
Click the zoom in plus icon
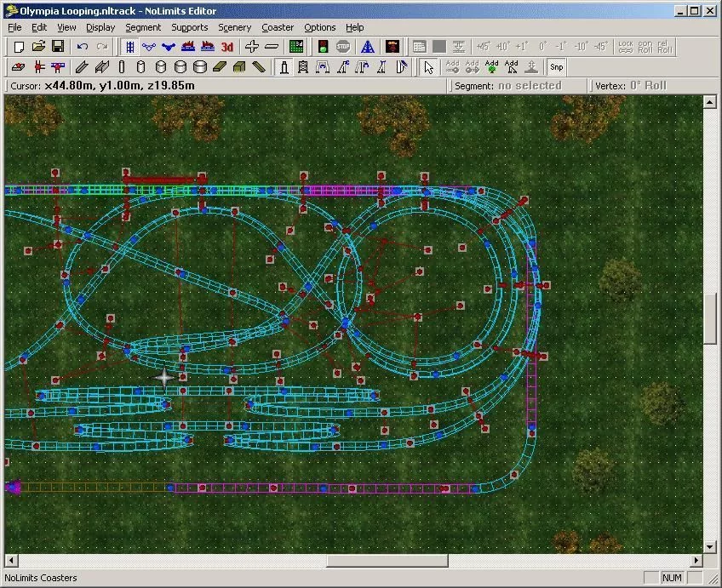[252, 47]
